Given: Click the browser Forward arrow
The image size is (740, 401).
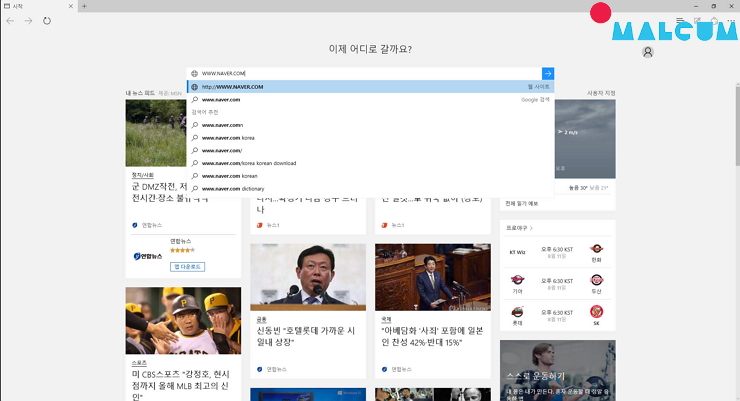Looking at the screenshot, I should 28,21.
